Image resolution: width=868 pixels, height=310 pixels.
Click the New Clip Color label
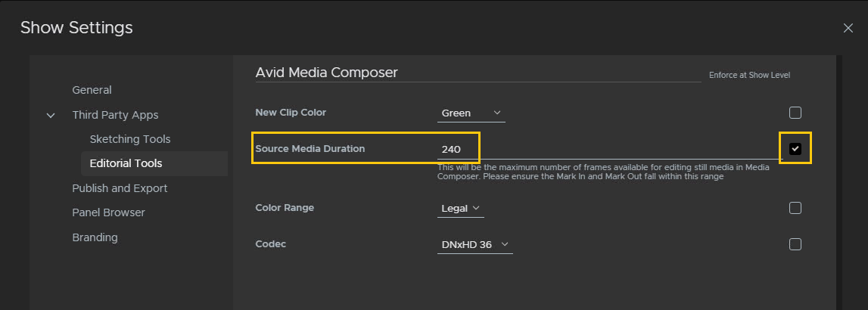click(x=291, y=113)
